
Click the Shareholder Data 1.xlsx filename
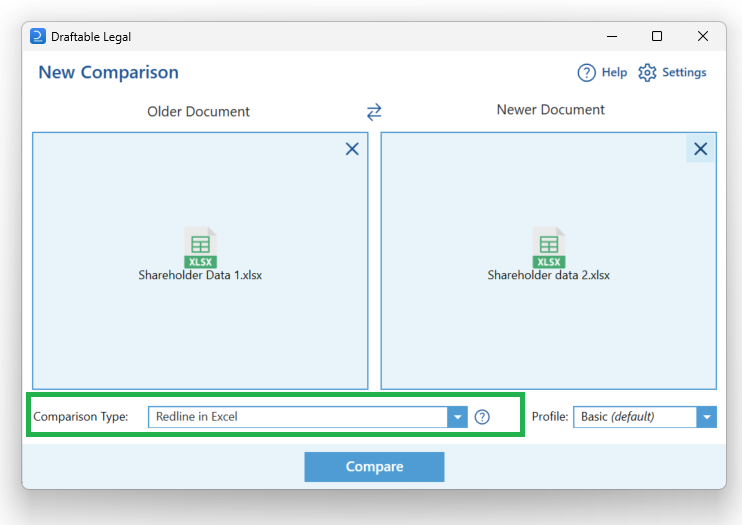click(200, 275)
